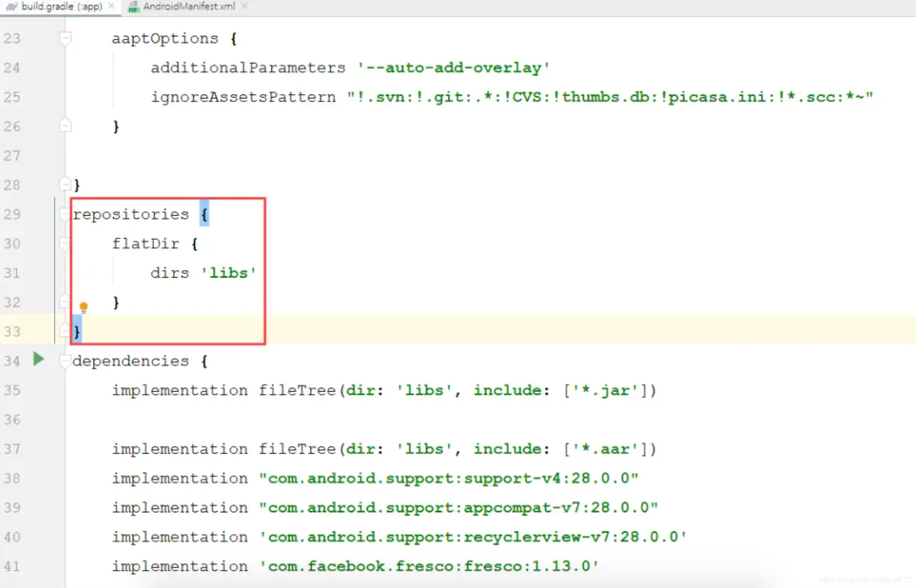Image resolution: width=916 pixels, height=588 pixels.
Task: Click the word aaptOptions
Action: tap(165, 39)
